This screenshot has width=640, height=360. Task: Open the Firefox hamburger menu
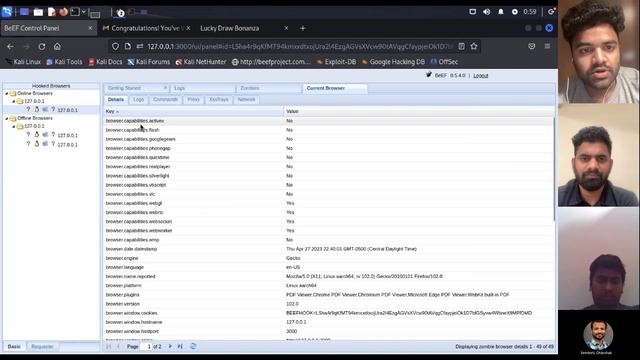tap(547, 46)
